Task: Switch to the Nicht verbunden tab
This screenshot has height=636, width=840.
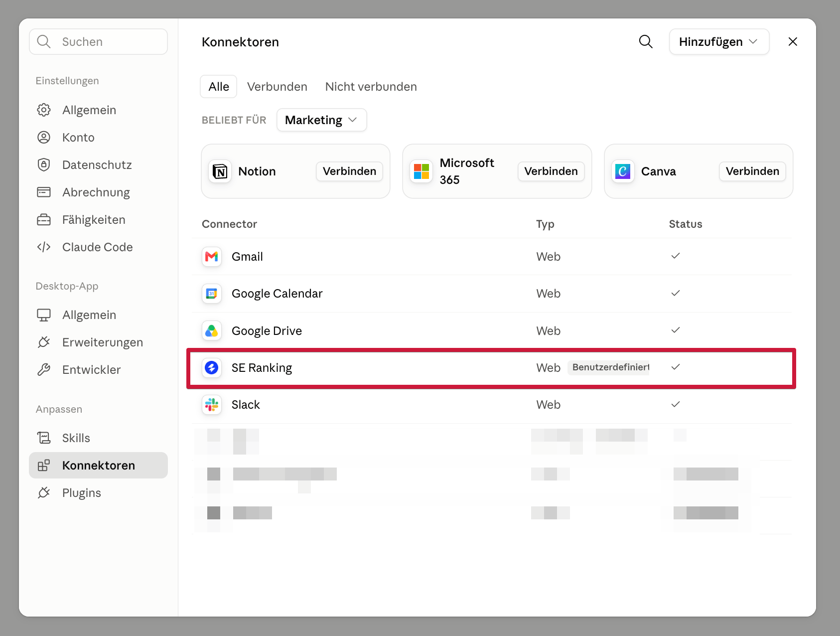Action: pyautogui.click(x=371, y=87)
